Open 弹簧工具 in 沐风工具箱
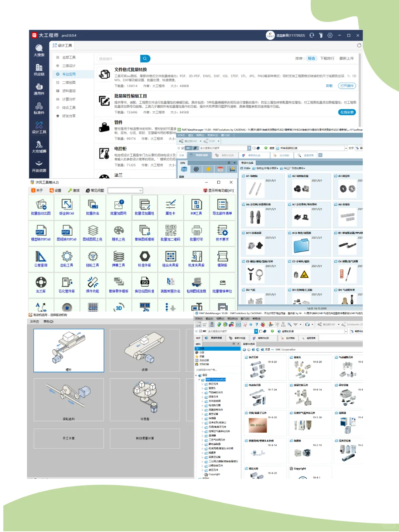This screenshot has width=399, height=532. point(119,259)
